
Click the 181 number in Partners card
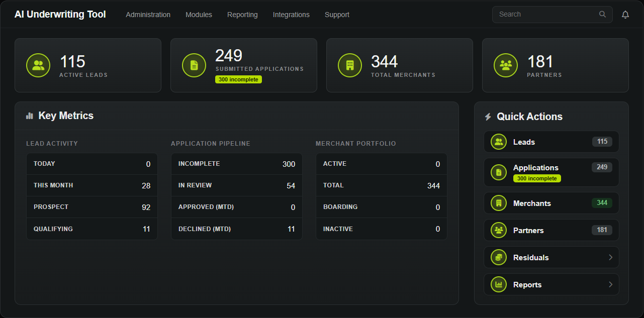[x=540, y=62]
